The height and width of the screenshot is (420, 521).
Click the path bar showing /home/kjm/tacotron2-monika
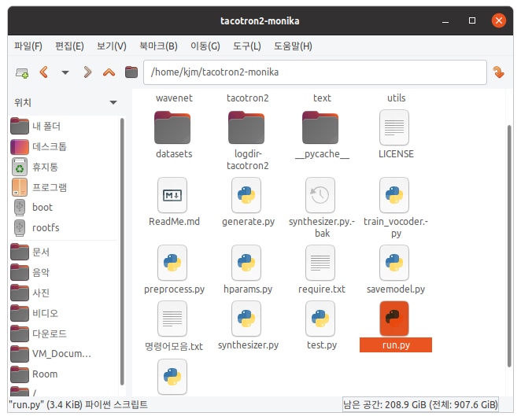(x=315, y=72)
